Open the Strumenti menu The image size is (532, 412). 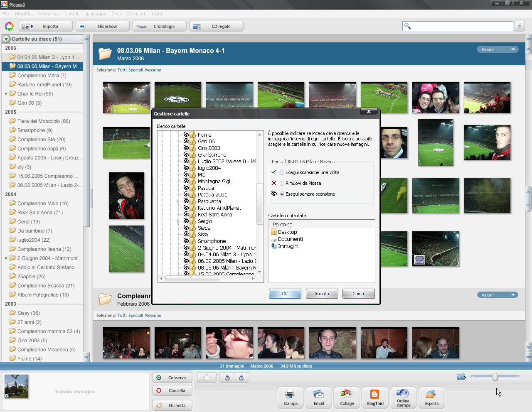(x=136, y=14)
